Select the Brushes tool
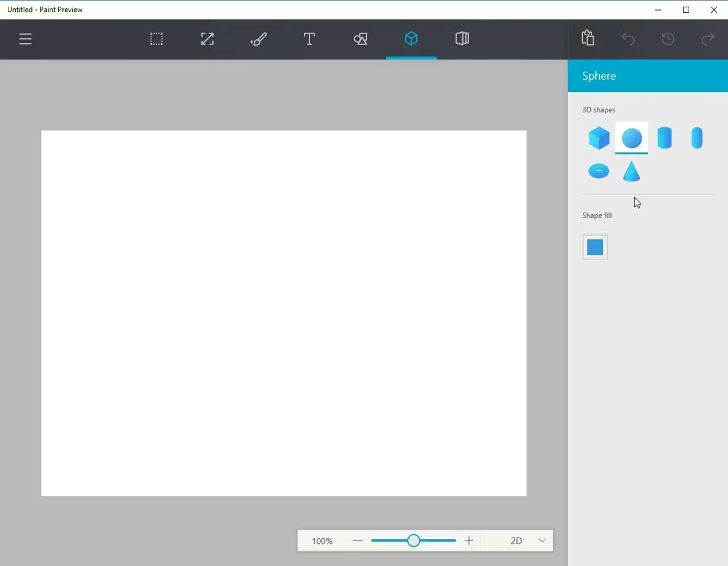This screenshot has height=566, width=728. 258,39
